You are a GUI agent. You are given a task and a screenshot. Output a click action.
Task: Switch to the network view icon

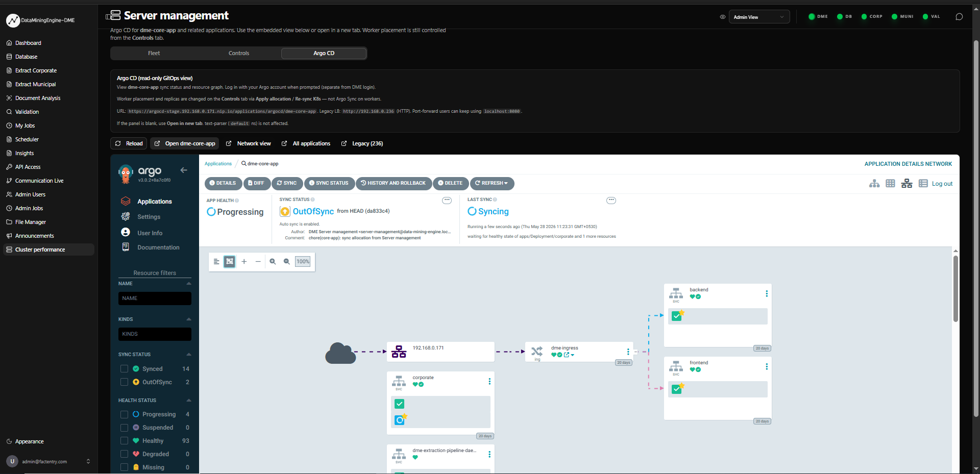coord(906,184)
